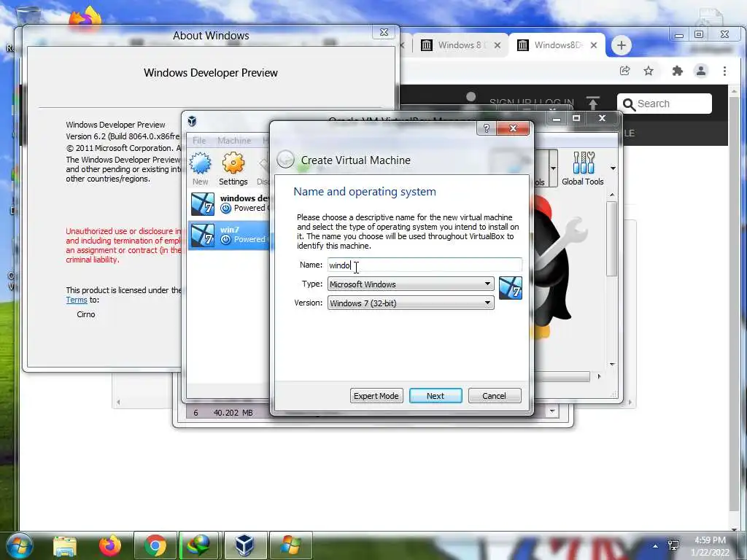This screenshot has height=560, width=747.
Task: Select the win7 virtual machine entry
Action: (230, 234)
